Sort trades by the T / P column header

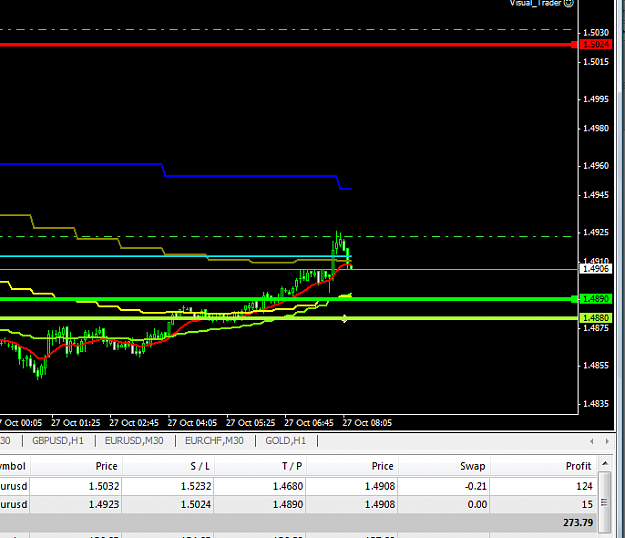coord(260,466)
